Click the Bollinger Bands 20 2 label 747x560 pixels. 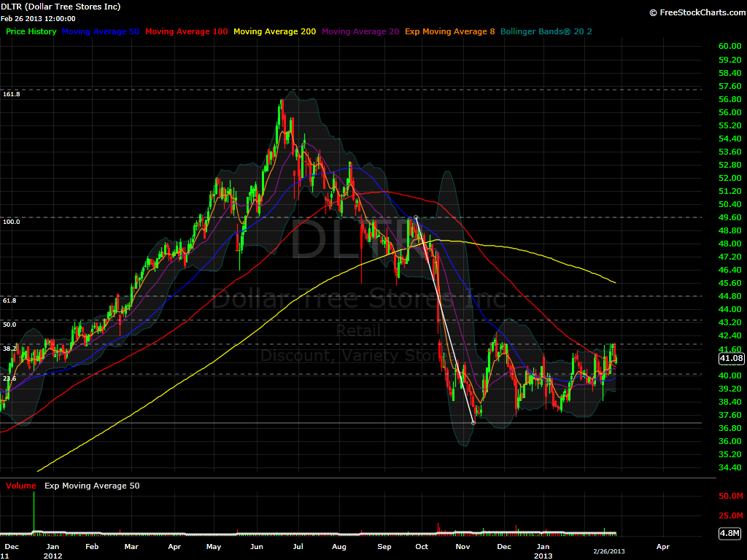point(546,31)
